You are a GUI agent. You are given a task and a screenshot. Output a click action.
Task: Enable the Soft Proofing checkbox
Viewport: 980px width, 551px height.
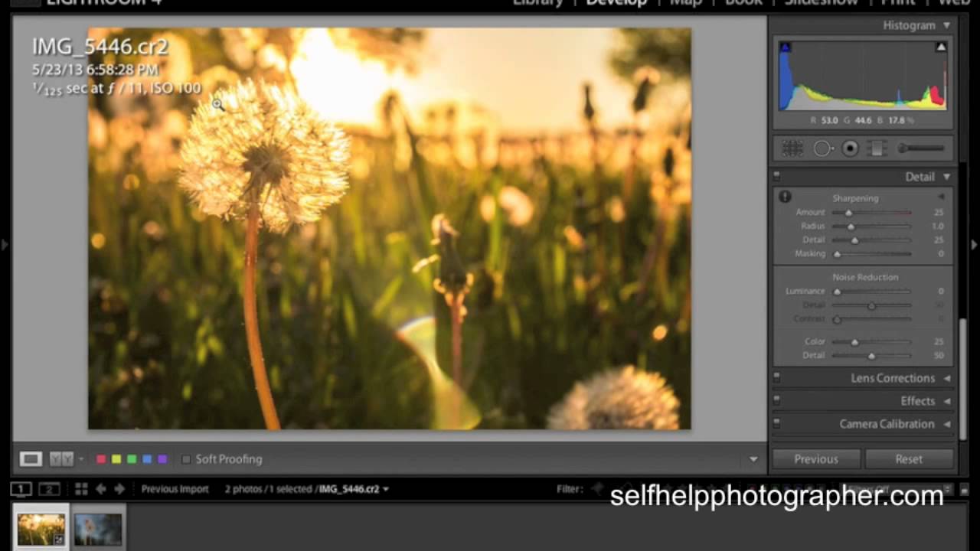(186, 459)
